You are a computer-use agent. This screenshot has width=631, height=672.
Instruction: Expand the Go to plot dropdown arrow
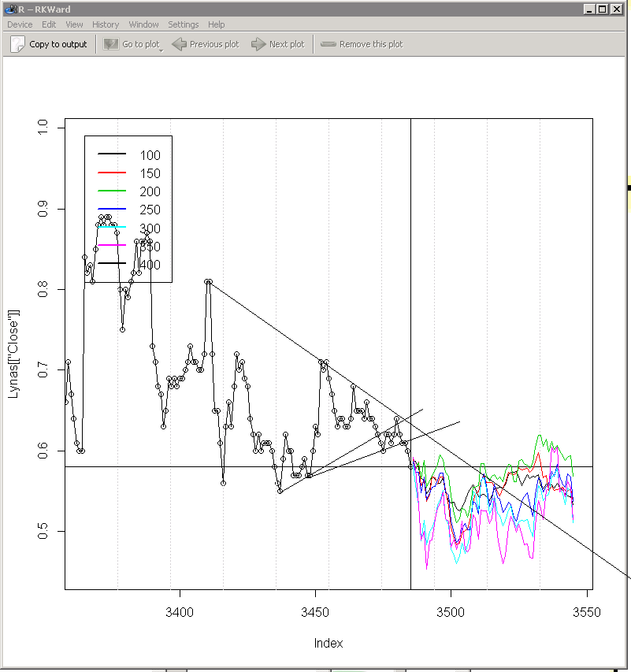tap(161, 51)
